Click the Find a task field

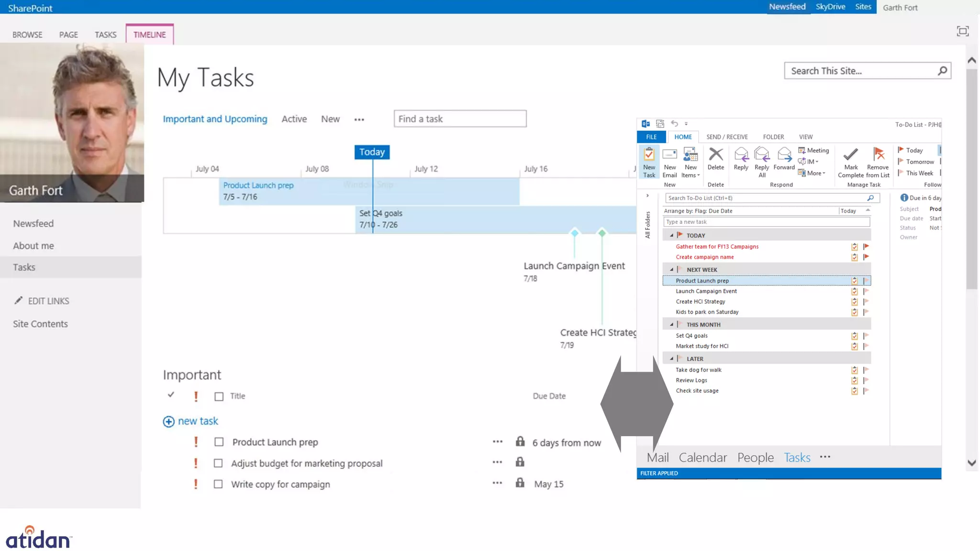click(x=460, y=119)
